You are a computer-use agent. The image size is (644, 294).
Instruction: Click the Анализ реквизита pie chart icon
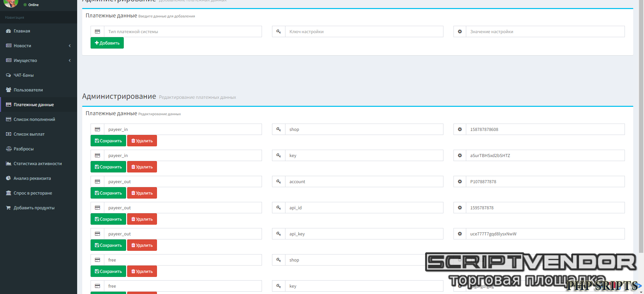click(x=8, y=178)
